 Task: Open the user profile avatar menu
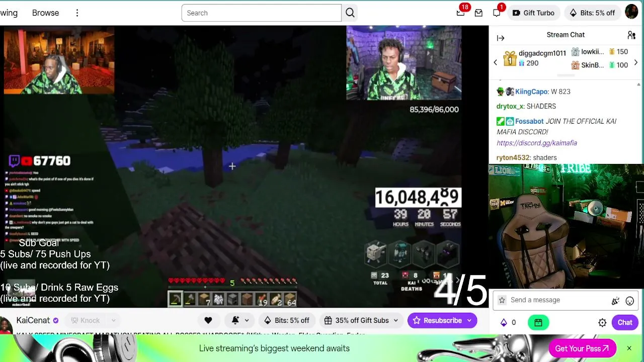click(631, 12)
